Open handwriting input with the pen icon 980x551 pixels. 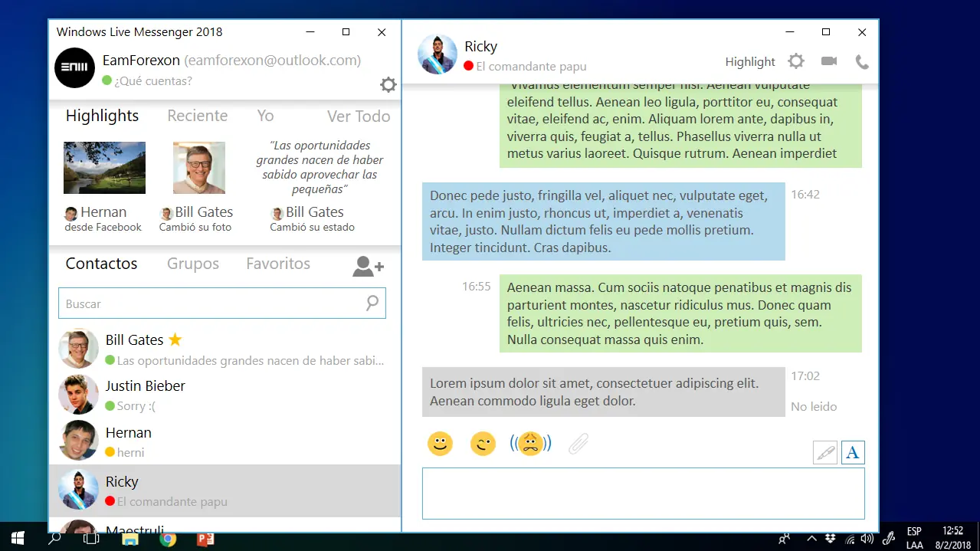tap(825, 452)
